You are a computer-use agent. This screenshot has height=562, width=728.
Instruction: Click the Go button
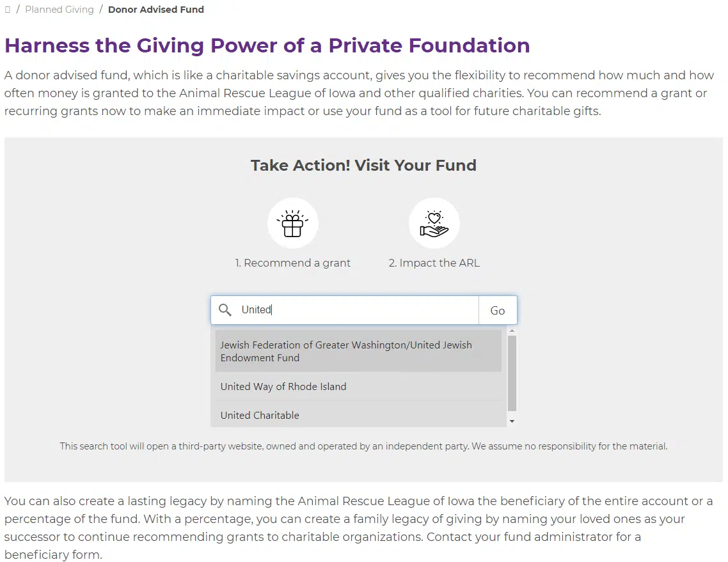click(498, 310)
